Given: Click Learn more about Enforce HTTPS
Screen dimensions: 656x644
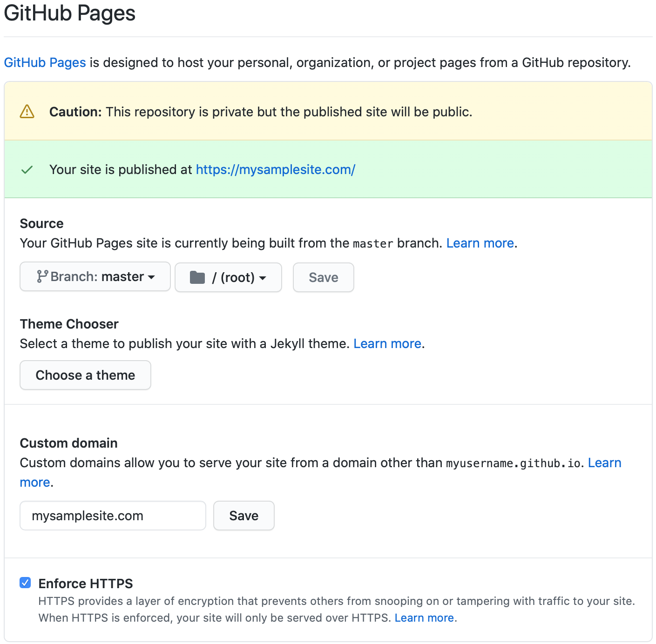Looking at the screenshot, I should [x=424, y=618].
